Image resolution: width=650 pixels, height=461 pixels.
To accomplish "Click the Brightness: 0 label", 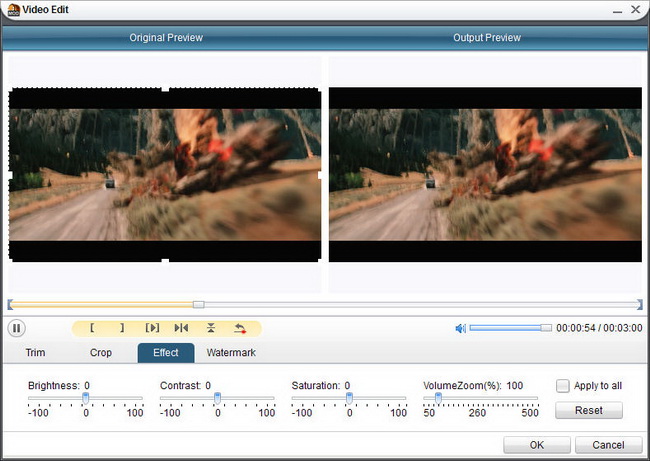I will pos(59,386).
